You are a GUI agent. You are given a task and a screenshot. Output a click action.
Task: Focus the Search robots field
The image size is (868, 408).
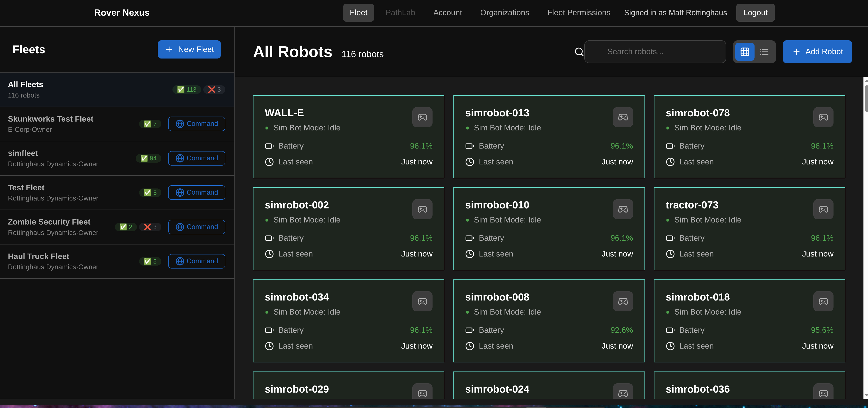click(x=655, y=52)
